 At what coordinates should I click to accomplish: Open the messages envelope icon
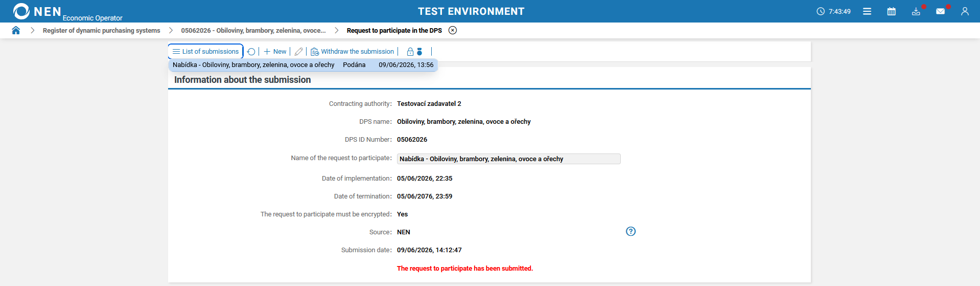pyautogui.click(x=941, y=11)
